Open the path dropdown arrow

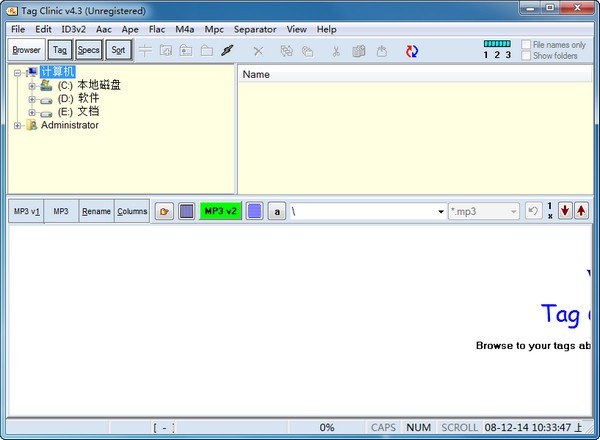click(x=441, y=212)
